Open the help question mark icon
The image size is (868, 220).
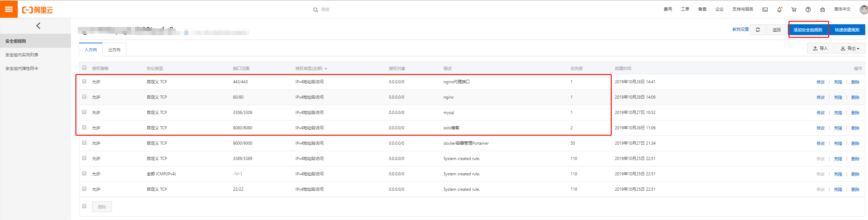tap(808, 10)
